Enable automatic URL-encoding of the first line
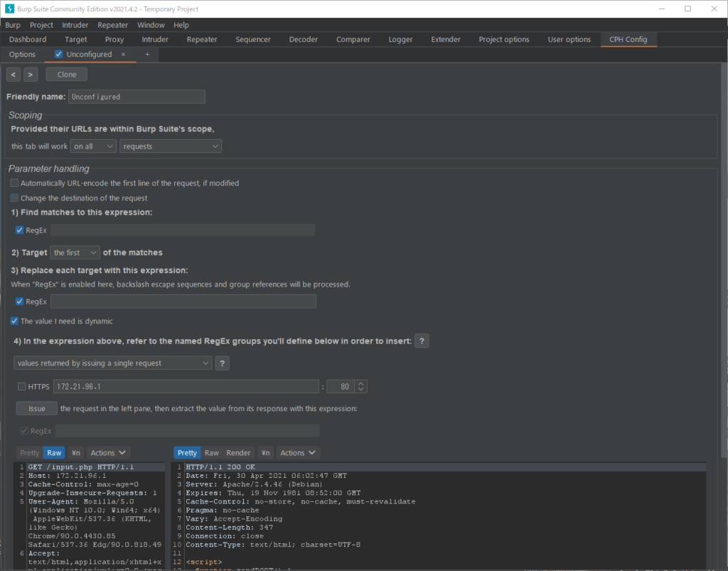This screenshot has width=728, height=571. pyautogui.click(x=14, y=183)
